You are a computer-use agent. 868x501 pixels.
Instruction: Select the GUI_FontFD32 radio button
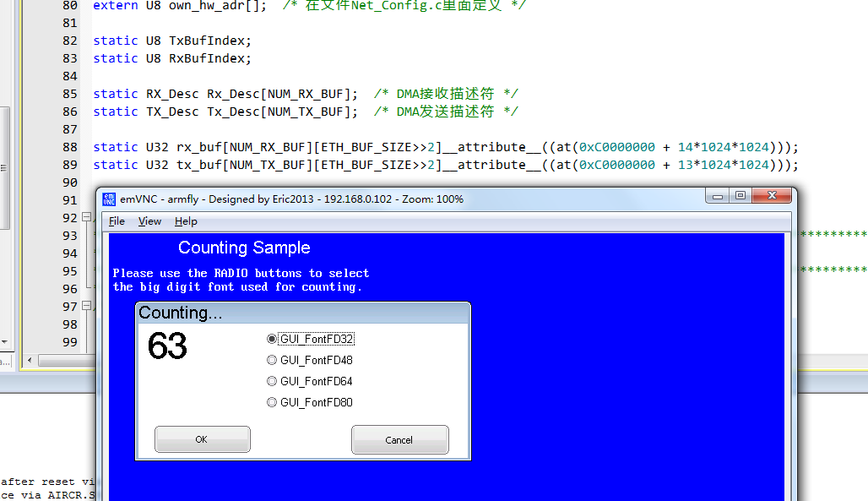tap(272, 339)
